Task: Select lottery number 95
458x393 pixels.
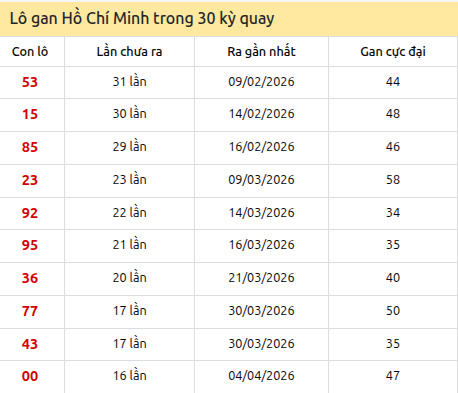Action: point(30,245)
